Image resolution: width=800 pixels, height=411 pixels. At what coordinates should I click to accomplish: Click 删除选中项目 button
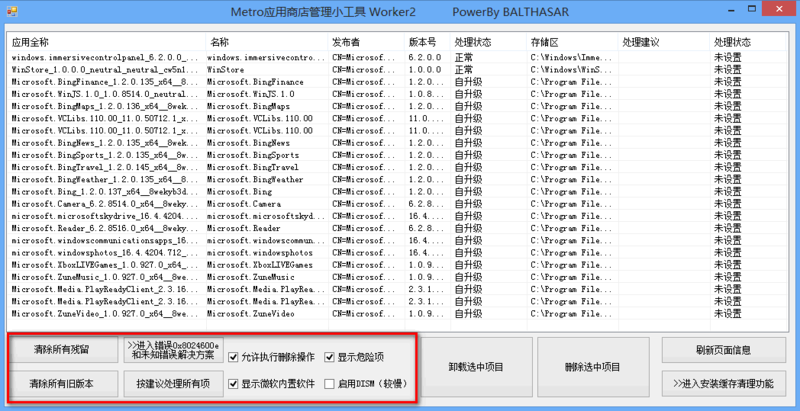(592, 367)
